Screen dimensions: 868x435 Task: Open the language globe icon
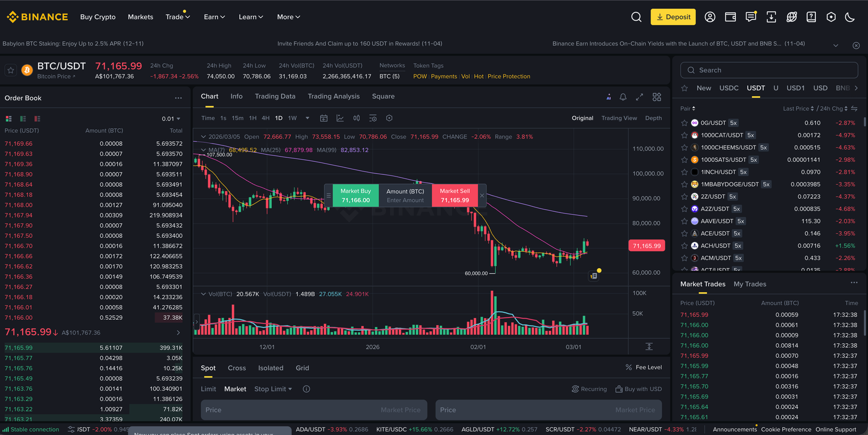(792, 17)
